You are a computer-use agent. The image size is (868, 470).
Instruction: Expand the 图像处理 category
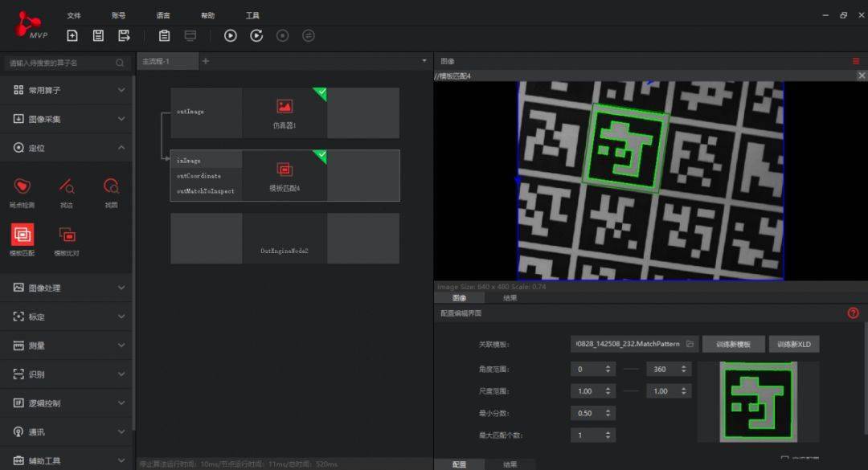67,288
